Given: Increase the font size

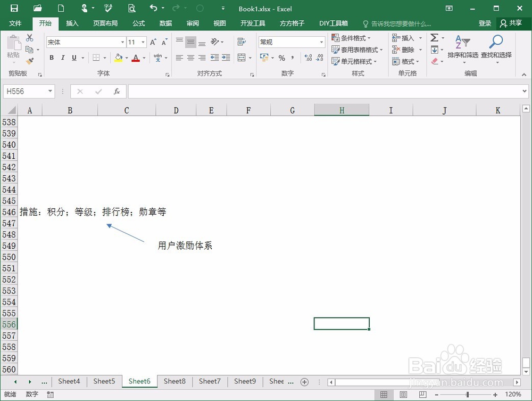Looking at the screenshot, I should tap(153, 42).
